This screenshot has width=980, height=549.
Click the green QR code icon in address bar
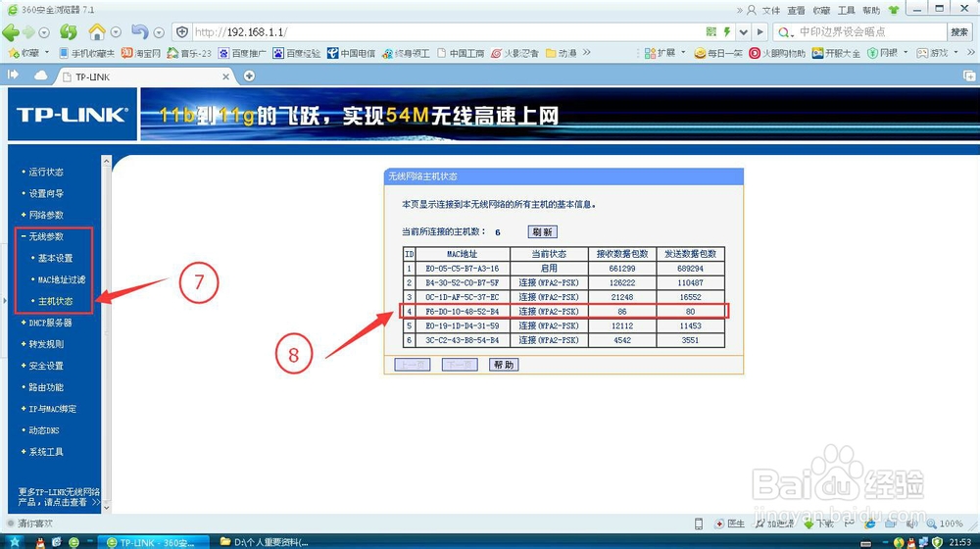pos(711,32)
